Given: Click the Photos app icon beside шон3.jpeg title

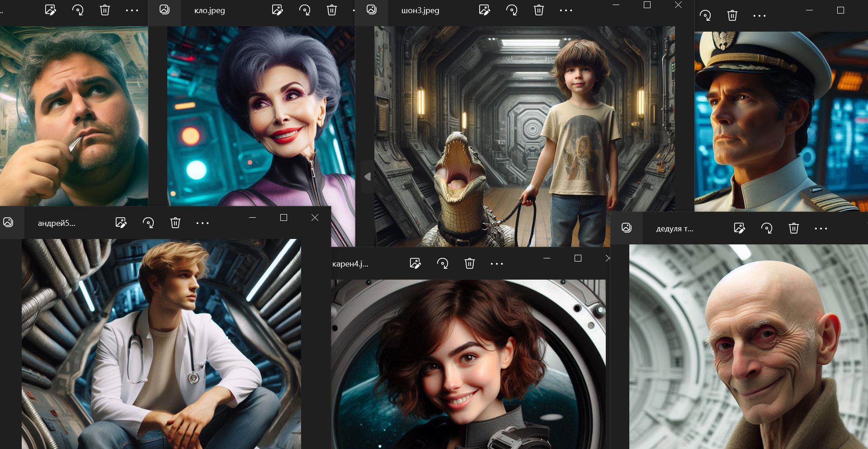Looking at the screenshot, I should coord(372,10).
